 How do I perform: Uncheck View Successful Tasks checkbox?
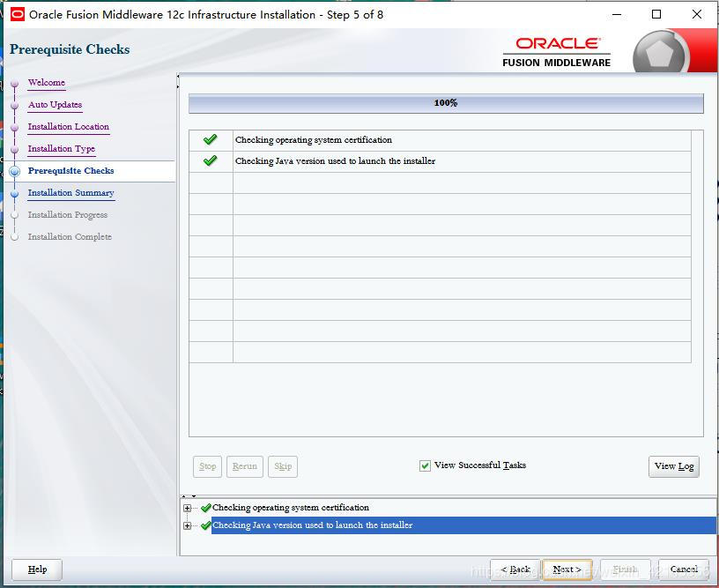click(425, 465)
